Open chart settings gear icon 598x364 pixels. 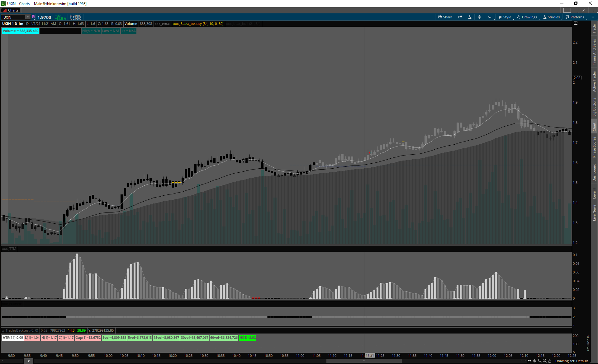pyautogui.click(x=479, y=17)
